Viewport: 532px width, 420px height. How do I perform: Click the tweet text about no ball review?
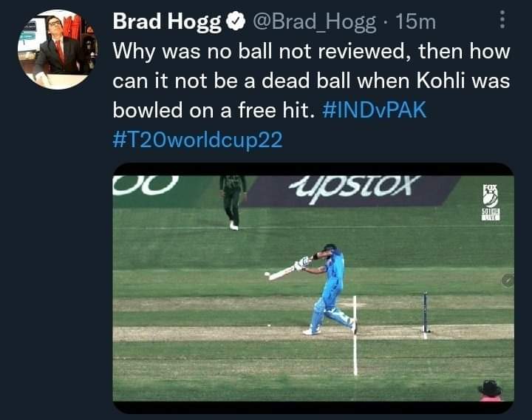(x=310, y=81)
